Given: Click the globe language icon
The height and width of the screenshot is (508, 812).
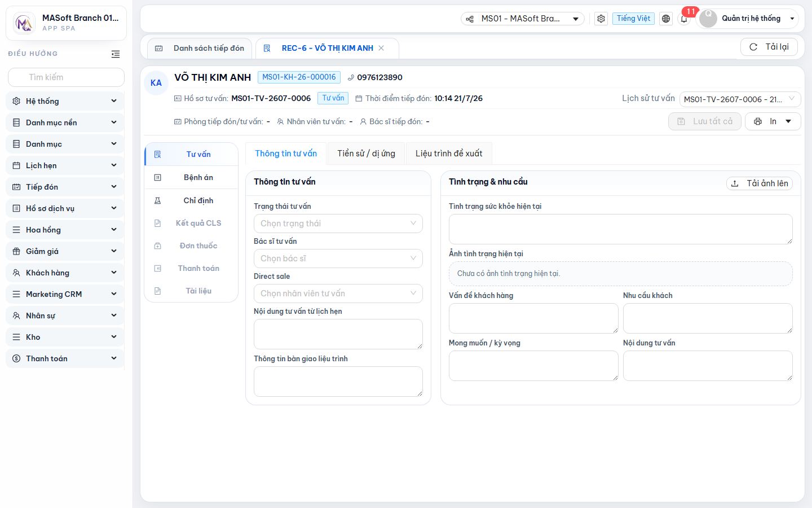Looking at the screenshot, I should pos(666,19).
